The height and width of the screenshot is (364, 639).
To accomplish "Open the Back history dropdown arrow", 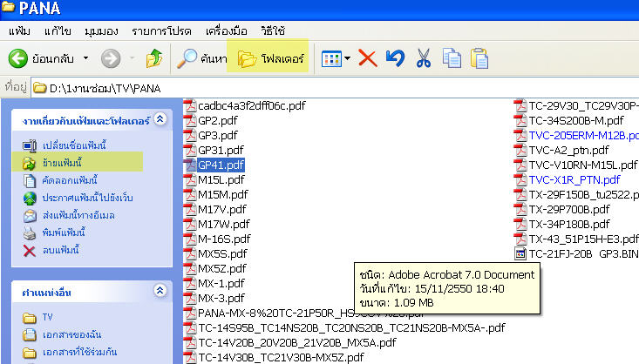I will coord(85,58).
